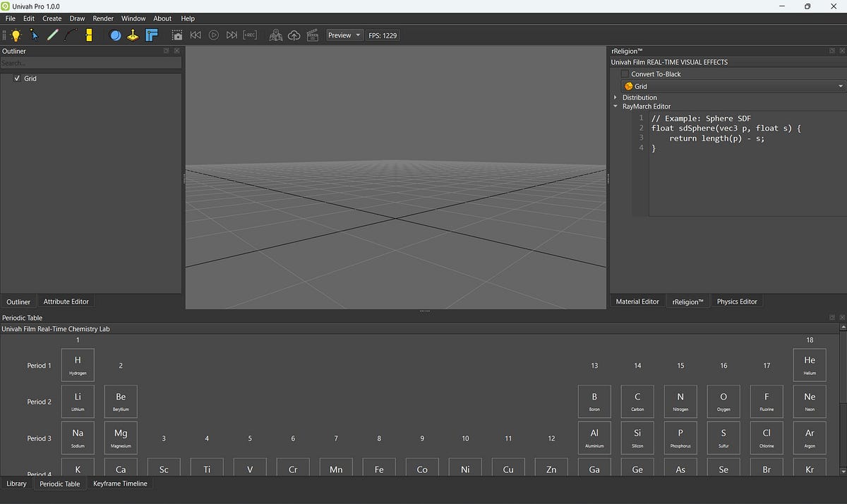847x504 pixels.
Task: Toggle Grid visibility in the Outliner
Action: click(x=17, y=78)
